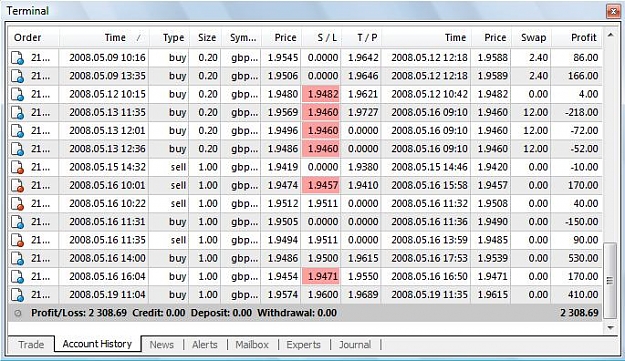Click the sell order icon at 2008.05.16 10:22
The image size is (625, 361).
(x=17, y=204)
